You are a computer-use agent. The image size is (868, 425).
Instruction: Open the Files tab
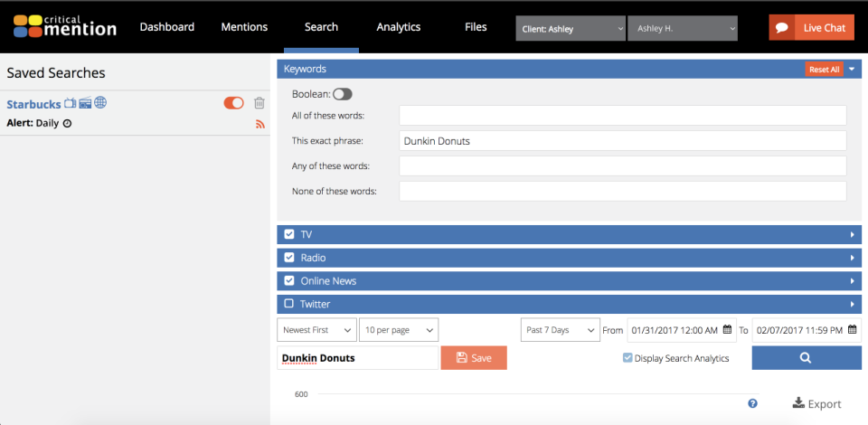coord(476,26)
